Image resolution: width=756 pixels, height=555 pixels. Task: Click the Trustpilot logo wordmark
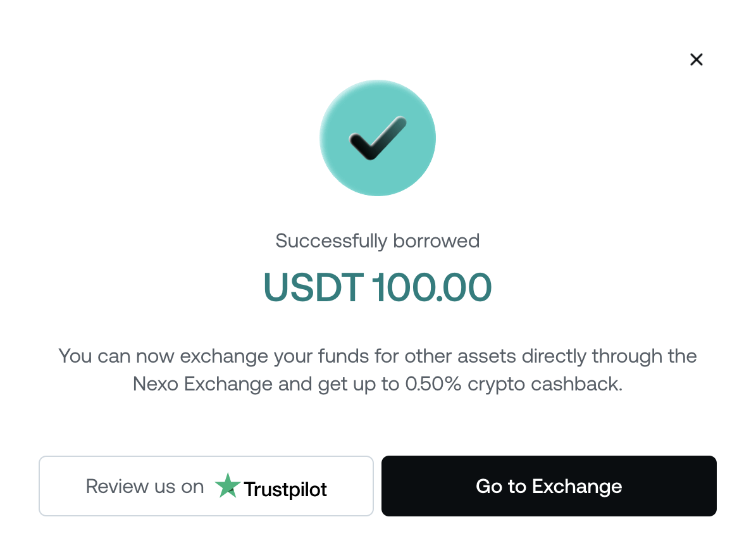coord(284,487)
